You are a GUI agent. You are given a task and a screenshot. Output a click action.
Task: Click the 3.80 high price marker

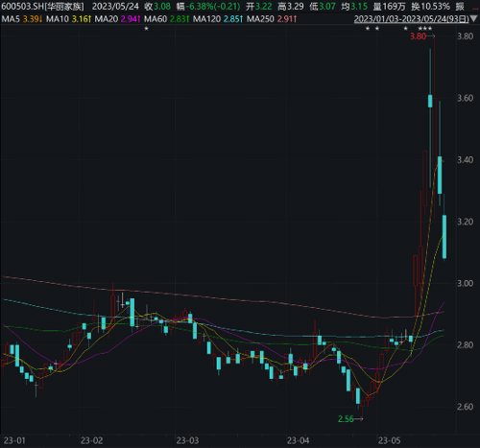[418, 36]
